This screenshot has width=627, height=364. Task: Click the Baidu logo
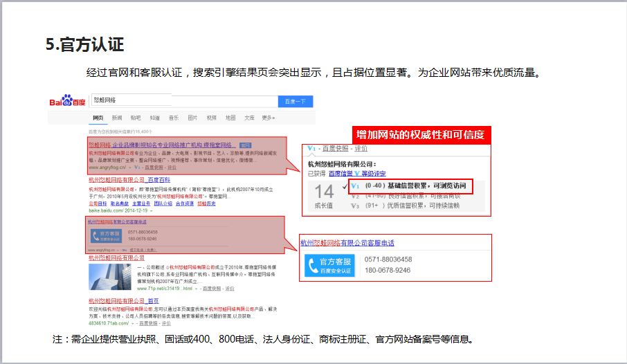66,102
